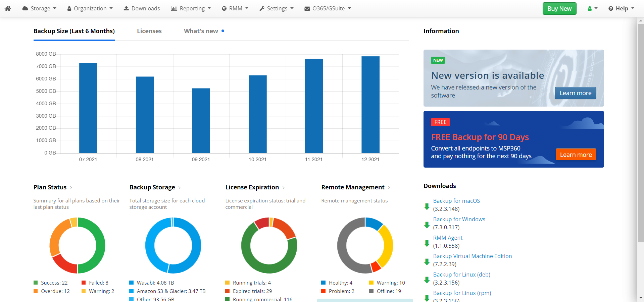Switch to the Licenses tab
The width and height of the screenshot is (644, 302).
[149, 31]
